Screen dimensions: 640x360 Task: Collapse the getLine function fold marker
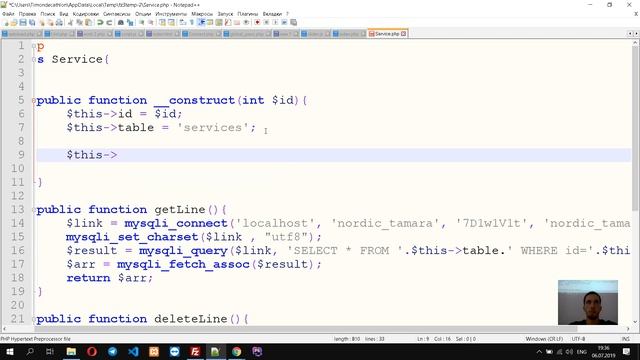(x=34, y=210)
